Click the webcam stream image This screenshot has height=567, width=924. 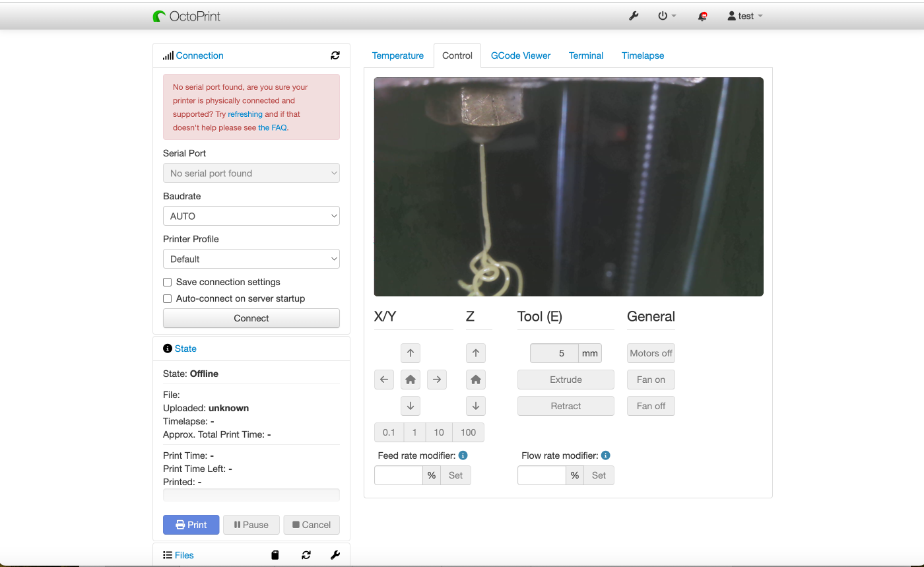[x=568, y=187]
